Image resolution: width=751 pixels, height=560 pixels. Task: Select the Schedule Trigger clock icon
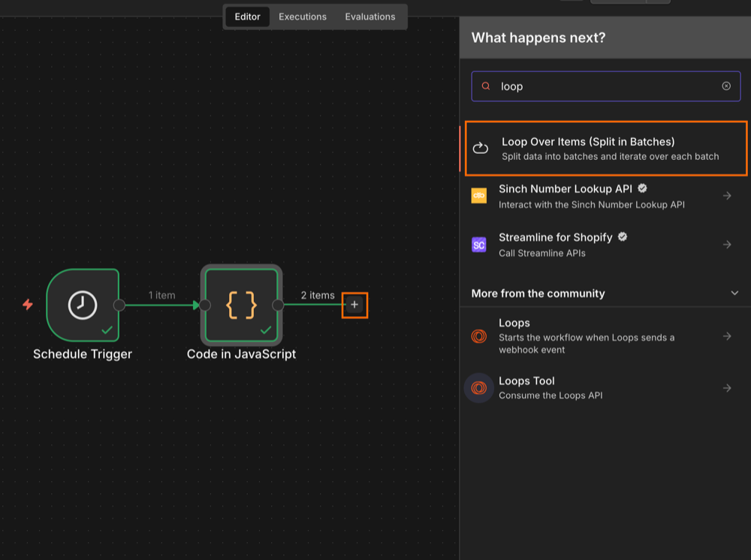(83, 306)
